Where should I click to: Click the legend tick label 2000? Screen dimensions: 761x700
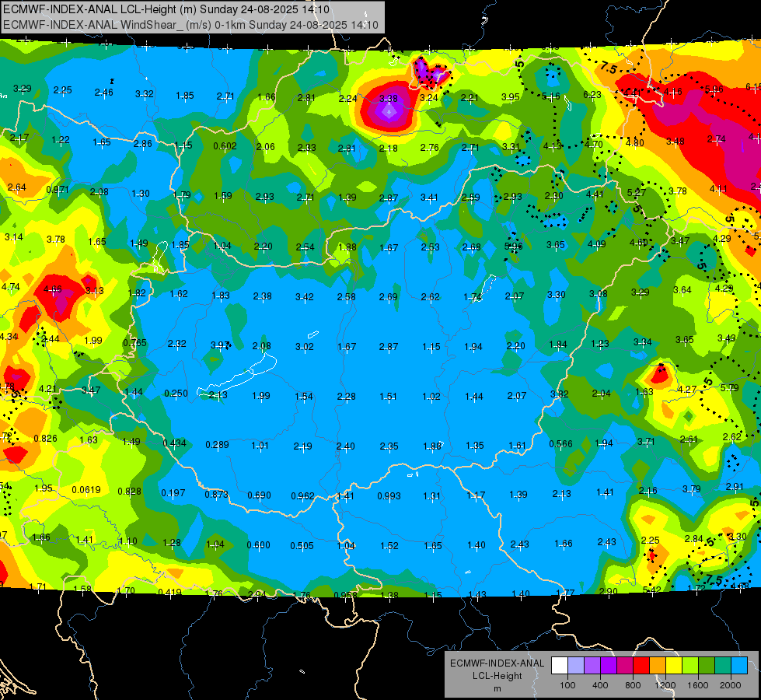click(731, 685)
